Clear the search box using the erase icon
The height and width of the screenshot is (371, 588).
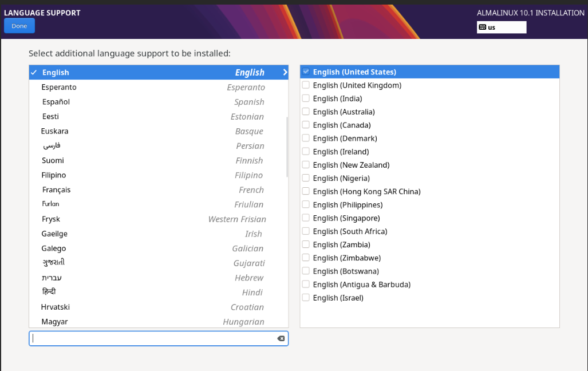tap(281, 338)
